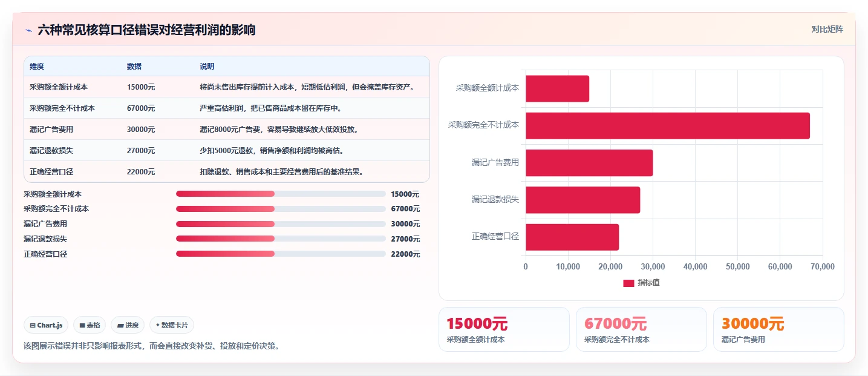Click the 10,000 x-axis tick label
868x376 pixels.
(568, 266)
